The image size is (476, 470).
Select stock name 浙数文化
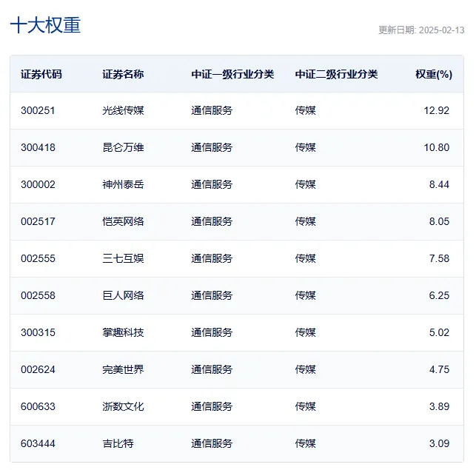[123, 407]
